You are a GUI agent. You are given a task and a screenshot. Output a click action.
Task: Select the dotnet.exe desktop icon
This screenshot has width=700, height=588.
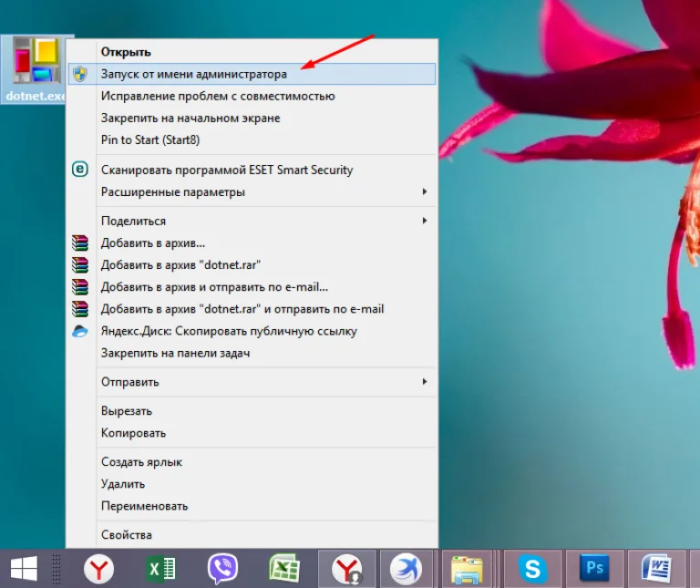(x=36, y=69)
